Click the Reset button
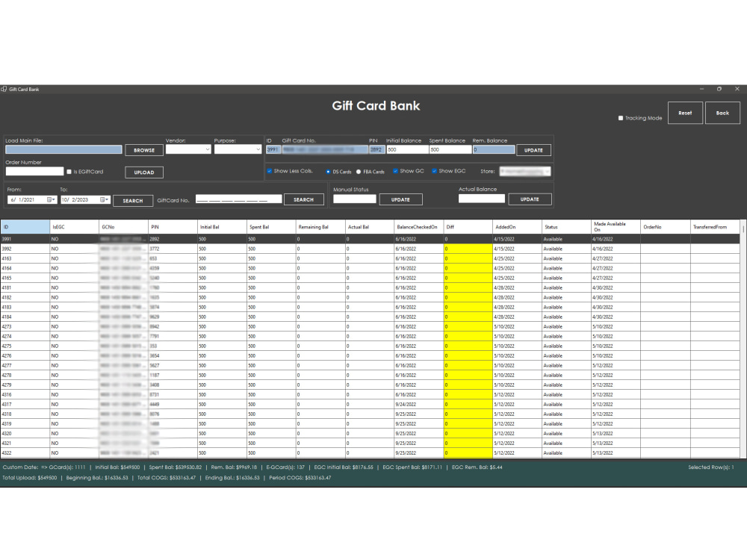This screenshot has height=560, width=747. [685, 113]
